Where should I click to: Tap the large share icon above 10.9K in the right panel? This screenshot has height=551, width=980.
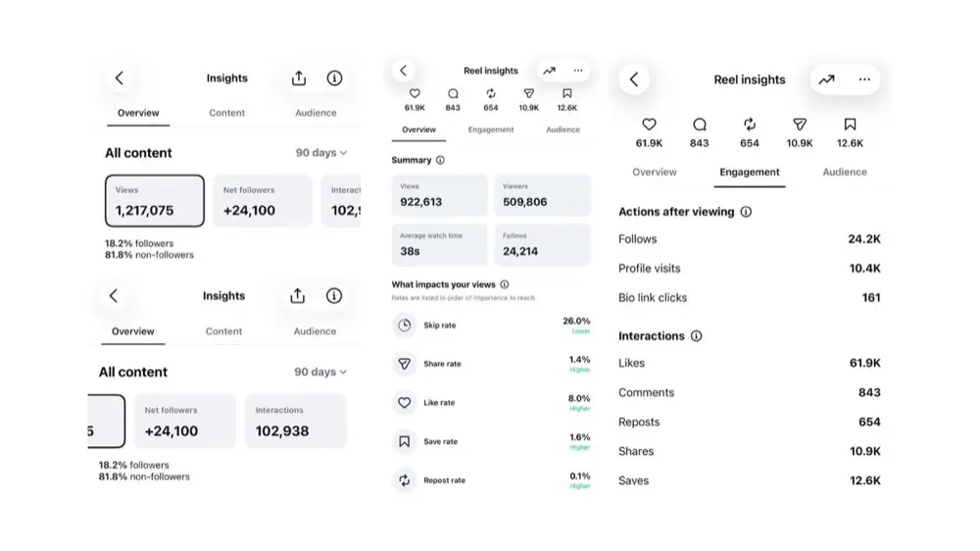(x=800, y=125)
